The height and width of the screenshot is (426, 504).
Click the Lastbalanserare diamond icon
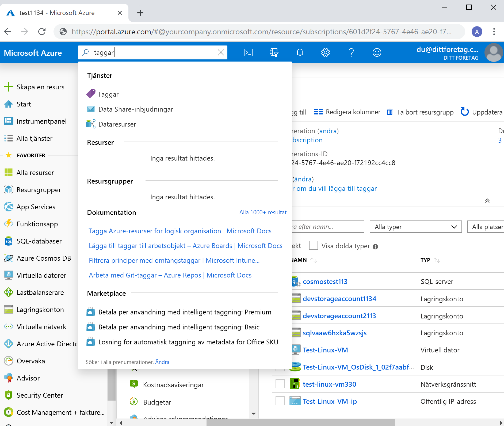[x=8, y=292]
